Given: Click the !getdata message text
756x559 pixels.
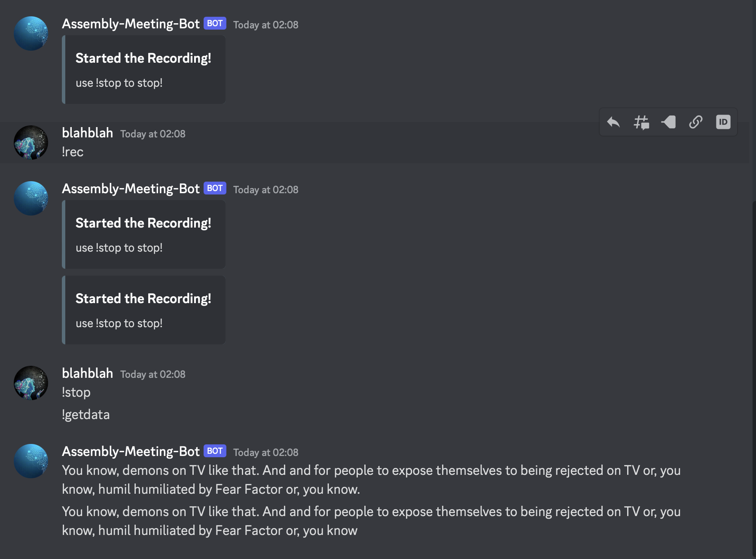Looking at the screenshot, I should pos(86,414).
